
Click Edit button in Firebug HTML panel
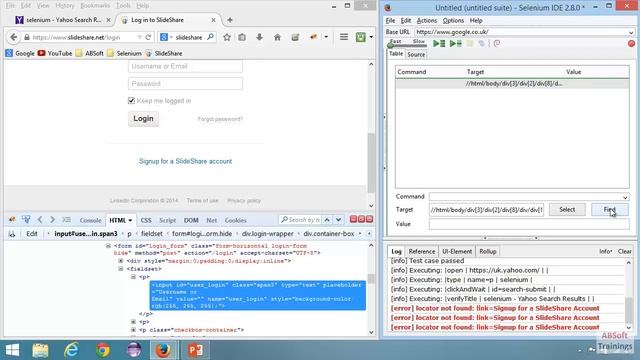point(32,234)
